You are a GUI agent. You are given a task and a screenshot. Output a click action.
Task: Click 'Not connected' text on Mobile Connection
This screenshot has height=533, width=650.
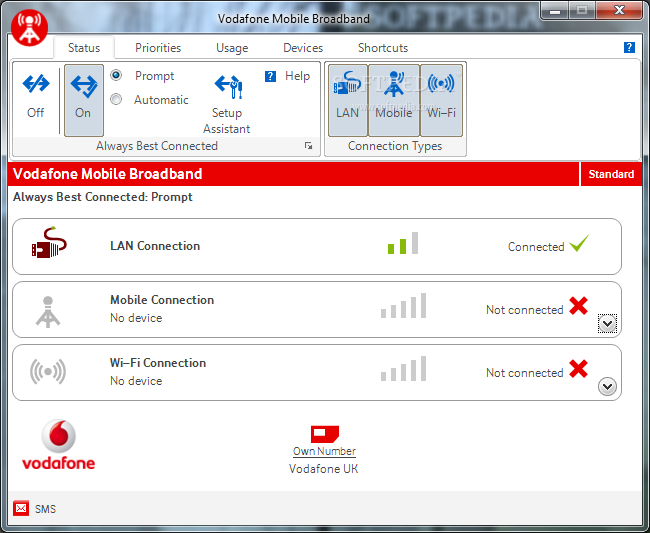(525, 310)
